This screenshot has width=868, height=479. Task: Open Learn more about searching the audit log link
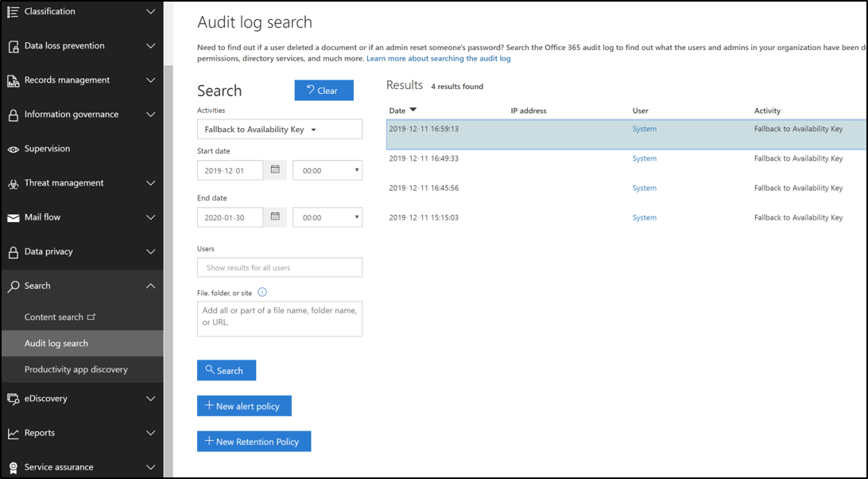pos(439,58)
